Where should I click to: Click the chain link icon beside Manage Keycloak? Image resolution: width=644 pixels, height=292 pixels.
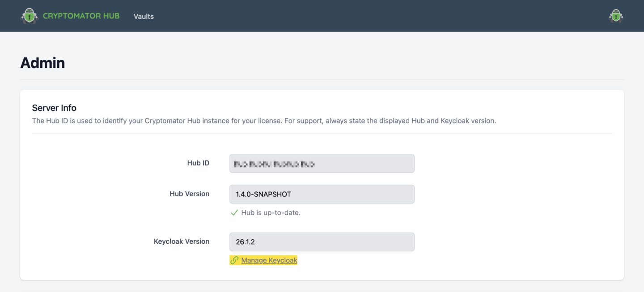[234, 260]
